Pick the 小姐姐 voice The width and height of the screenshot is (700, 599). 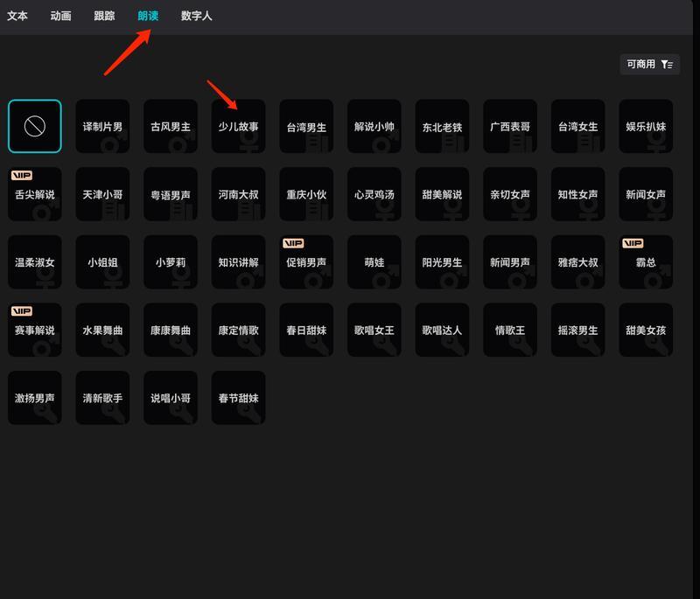tap(102, 261)
